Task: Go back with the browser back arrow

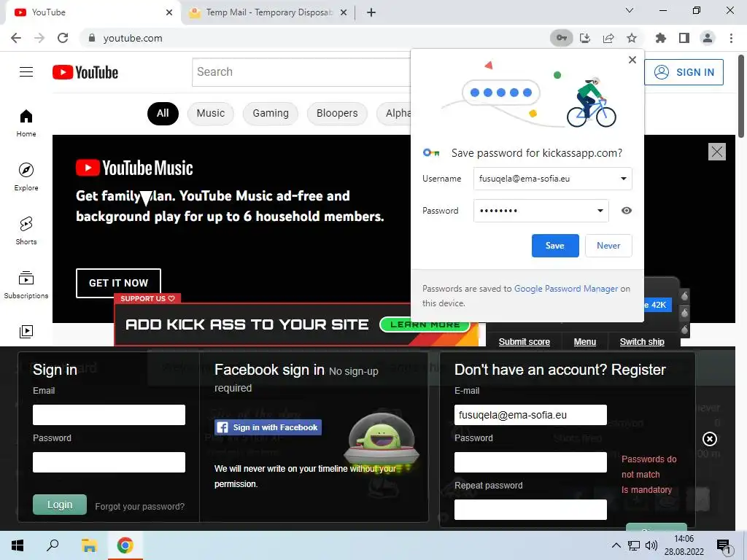Action: coord(16,38)
